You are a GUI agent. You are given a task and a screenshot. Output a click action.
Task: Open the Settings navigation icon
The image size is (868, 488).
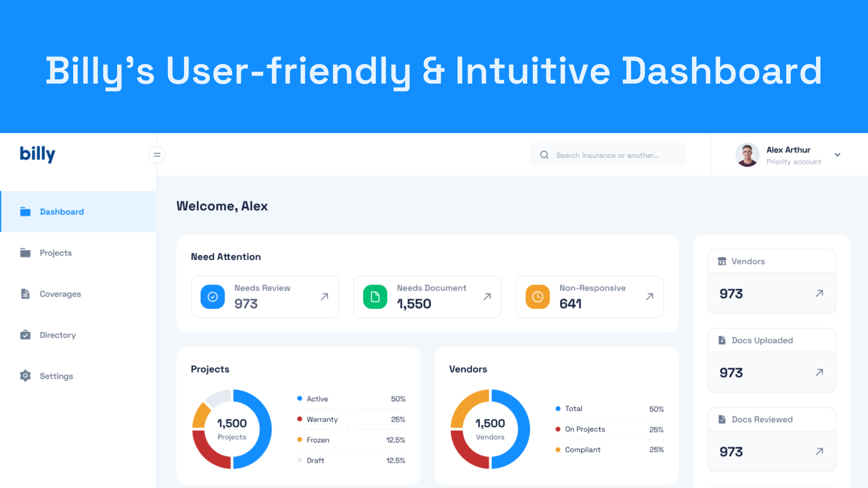25,375
